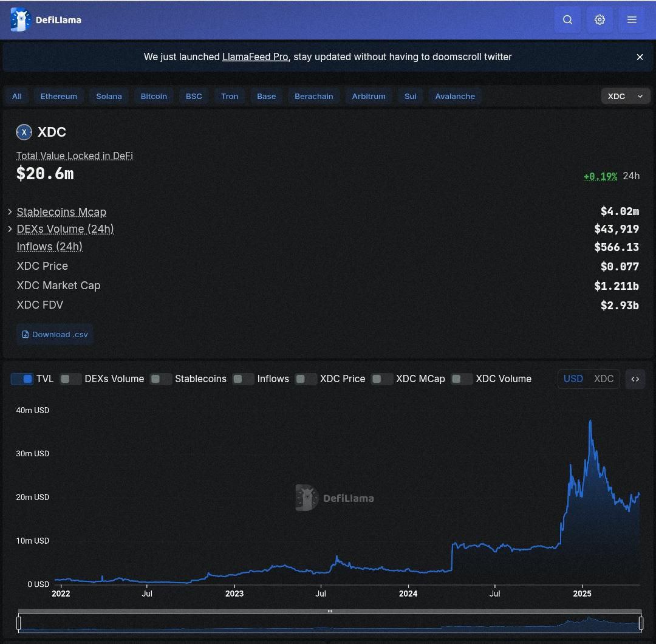Click the Download .csv button

pyautogui.click(x=55, y=334)
